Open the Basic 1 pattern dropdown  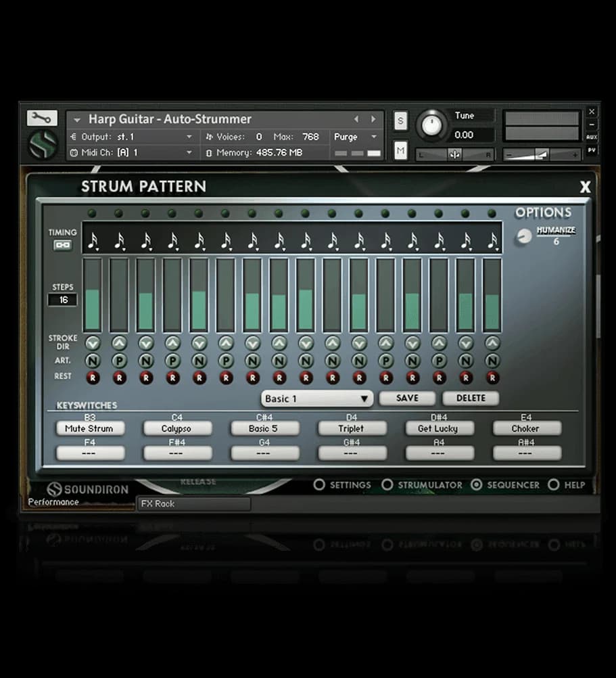[317, 399]
